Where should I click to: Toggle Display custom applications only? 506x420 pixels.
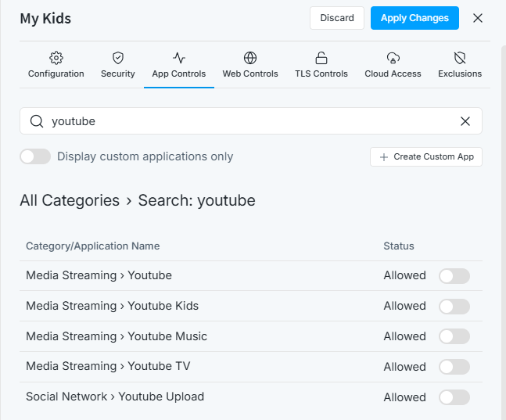tap(35, 156)
